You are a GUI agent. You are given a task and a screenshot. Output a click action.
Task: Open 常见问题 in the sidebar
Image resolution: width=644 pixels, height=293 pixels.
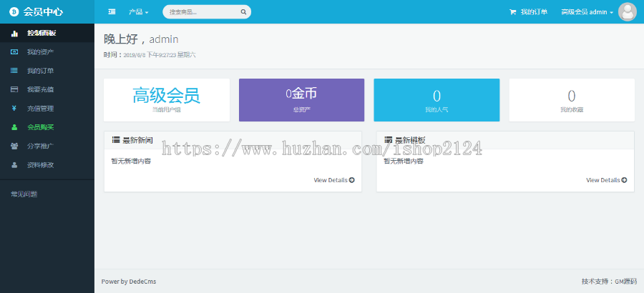click(x=24, y=194)
